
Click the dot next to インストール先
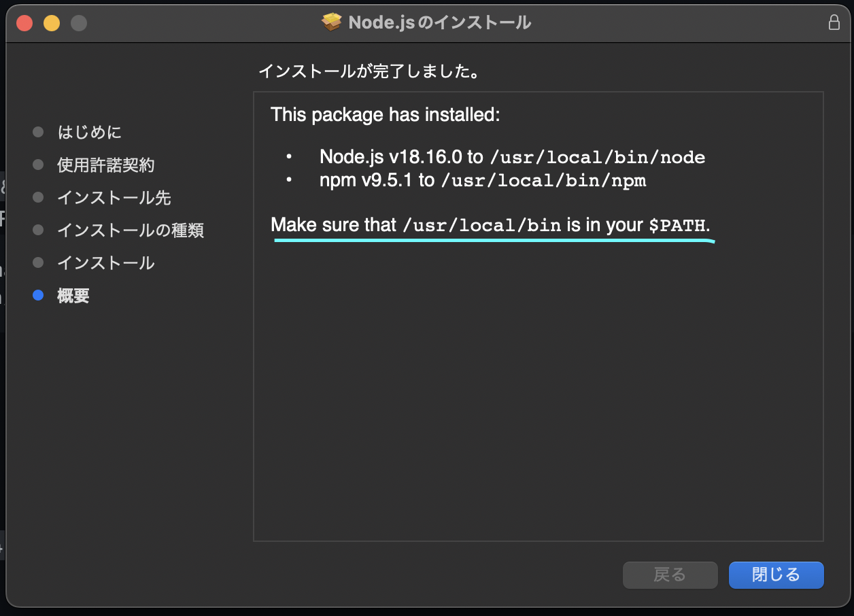[38, 197]
